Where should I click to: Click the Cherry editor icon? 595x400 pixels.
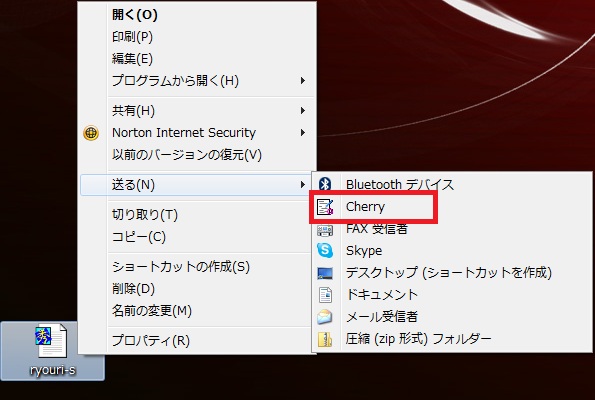click(325, 207)
